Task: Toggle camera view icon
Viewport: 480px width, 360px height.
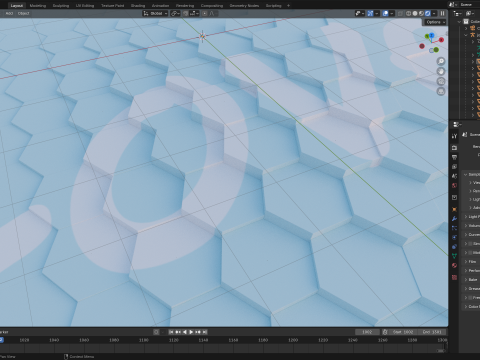Action: click(441, 81)
